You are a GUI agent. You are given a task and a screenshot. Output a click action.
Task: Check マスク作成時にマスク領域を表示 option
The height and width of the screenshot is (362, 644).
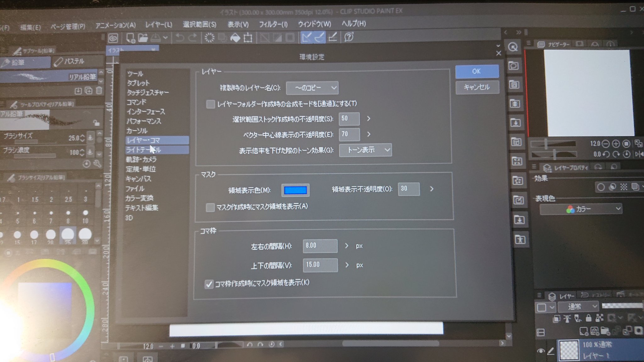210,207
